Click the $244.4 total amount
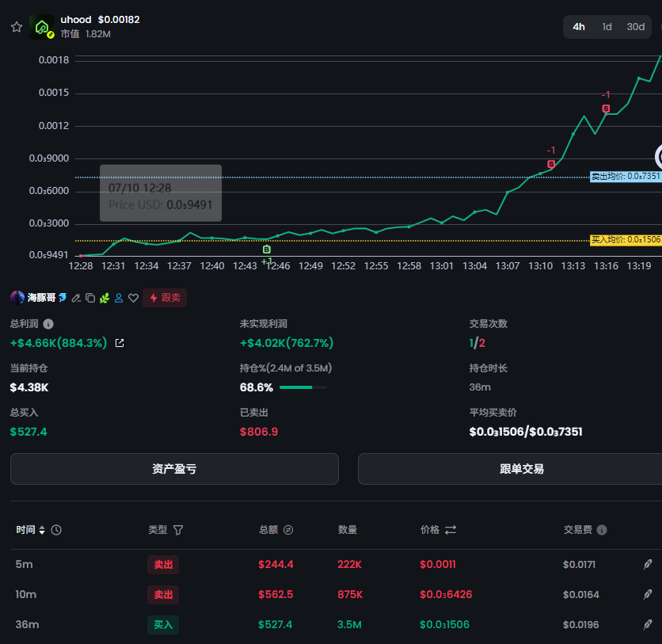The height and width of the screenshot is (644, 662). pyautogui.click(x=276, y=565)
